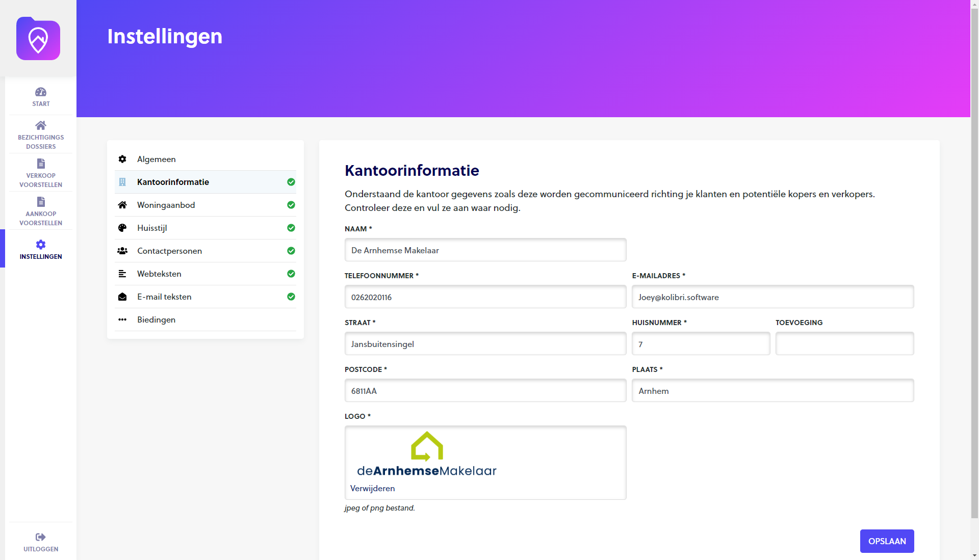This screenshot has height=560, width=979.
Task: Click the Instellingen page title
Action: click(x=165, y=36)
